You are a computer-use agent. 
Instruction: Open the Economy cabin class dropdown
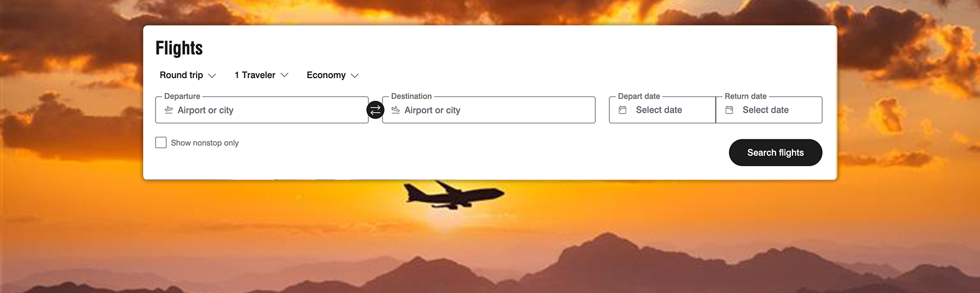tap(332, 75)
